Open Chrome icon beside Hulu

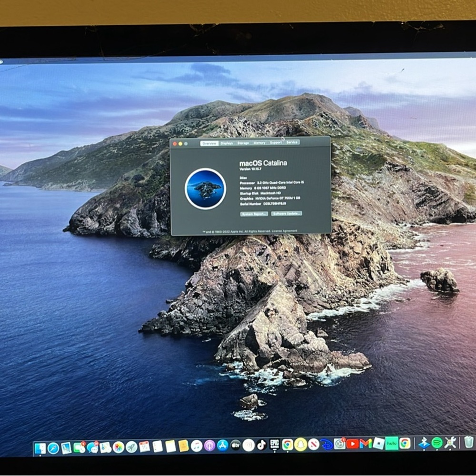point(405,443)
